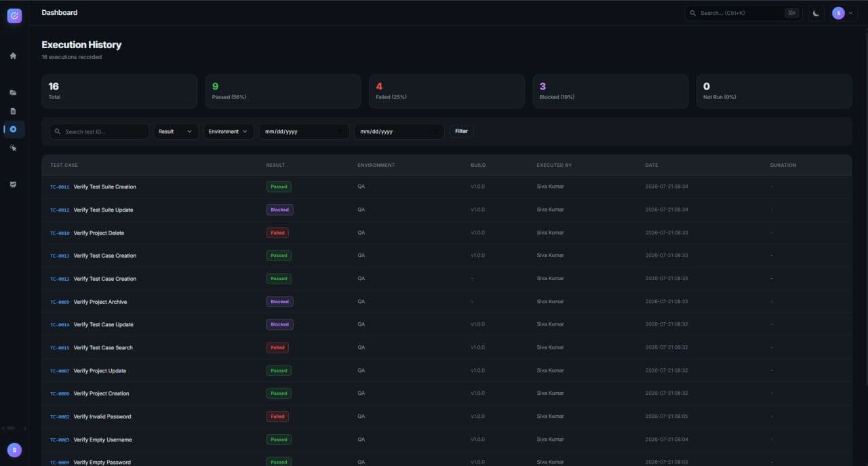868x466 pixels.
Task: Click the second mm/dd/yyyy date input
Action: click(x=399, y=132)
